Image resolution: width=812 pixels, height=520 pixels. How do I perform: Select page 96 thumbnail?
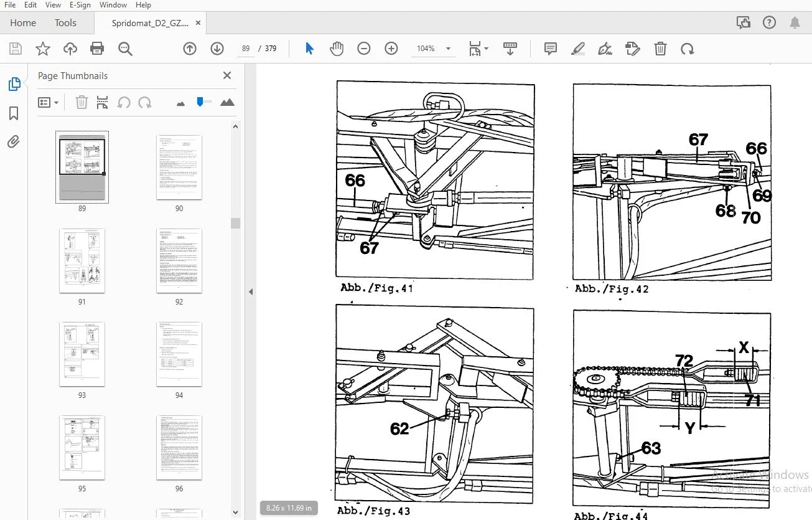tap(179, 448)
